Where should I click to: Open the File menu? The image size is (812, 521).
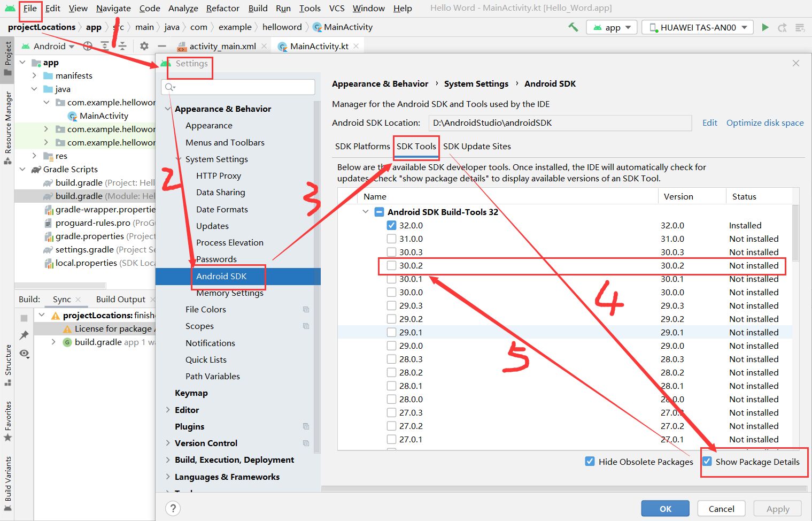click(x=30, y=8)
